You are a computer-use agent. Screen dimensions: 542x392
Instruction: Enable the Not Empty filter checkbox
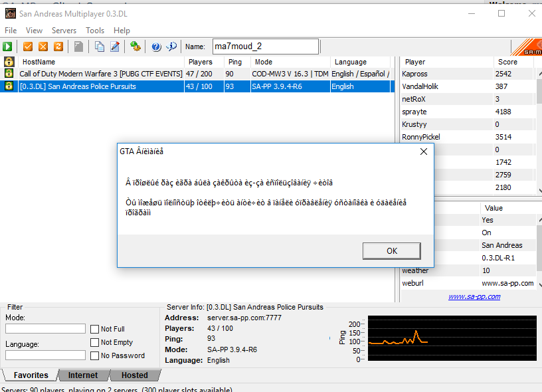click(94, 342)
